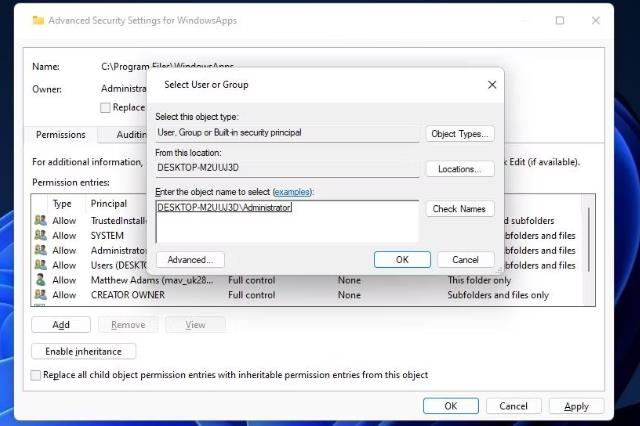Click the Principal column header
640x426 pixels.
[x=109, y=204]
